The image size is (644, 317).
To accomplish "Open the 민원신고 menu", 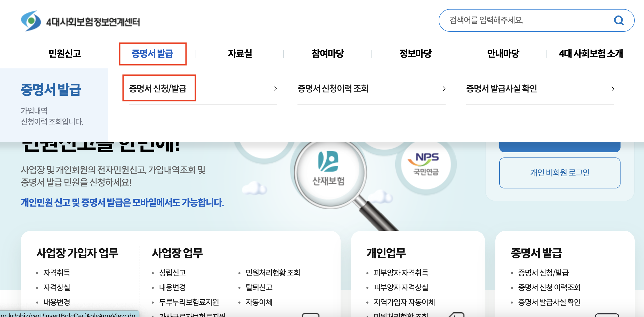I will 65,54.
